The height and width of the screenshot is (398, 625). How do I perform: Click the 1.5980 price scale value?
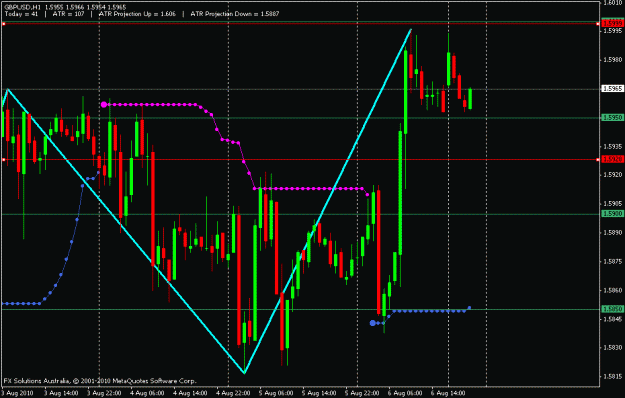pos(613,60)
